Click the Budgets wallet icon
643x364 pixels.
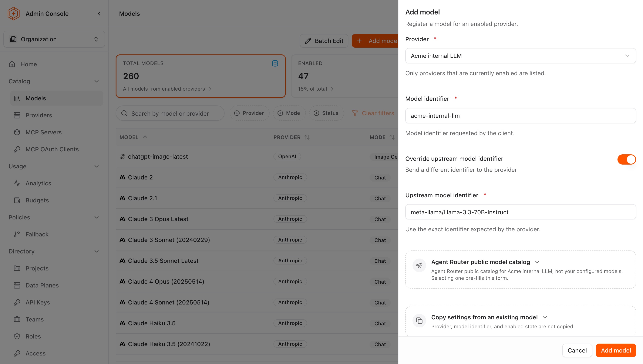point(17,200)
